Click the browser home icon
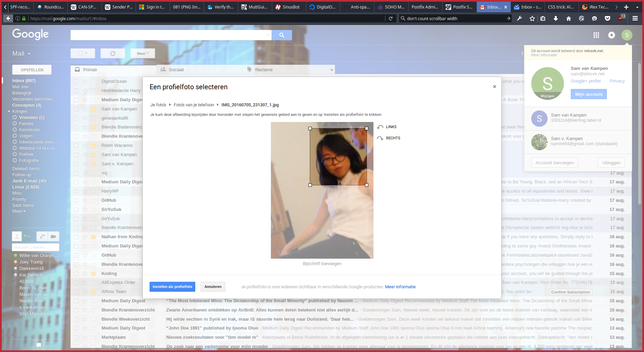The image size is (644, 352). point(569,18)
